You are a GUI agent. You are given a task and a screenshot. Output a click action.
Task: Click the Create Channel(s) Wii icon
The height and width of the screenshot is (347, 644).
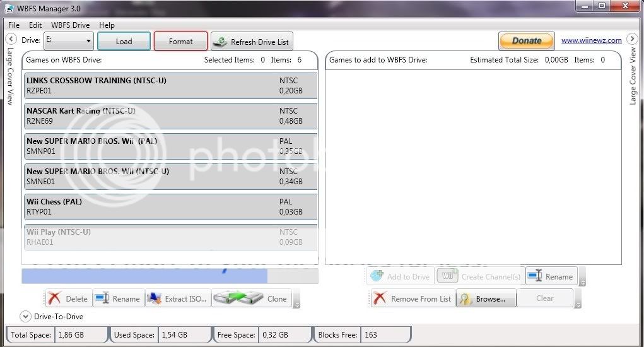448,275
